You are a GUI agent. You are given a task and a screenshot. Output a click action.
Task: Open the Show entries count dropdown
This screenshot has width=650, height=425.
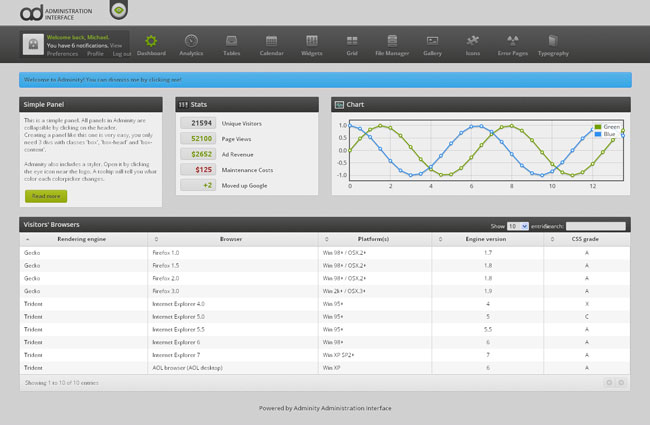click(x=518, y=226)
